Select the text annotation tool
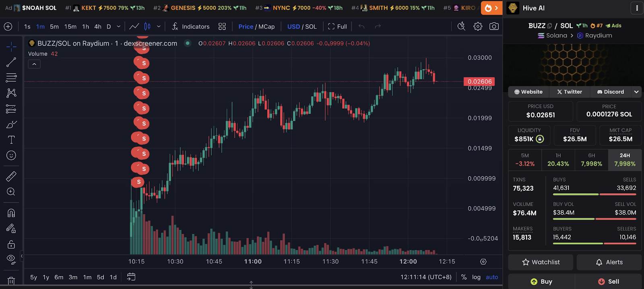644x289 pixels. point(11,140)
